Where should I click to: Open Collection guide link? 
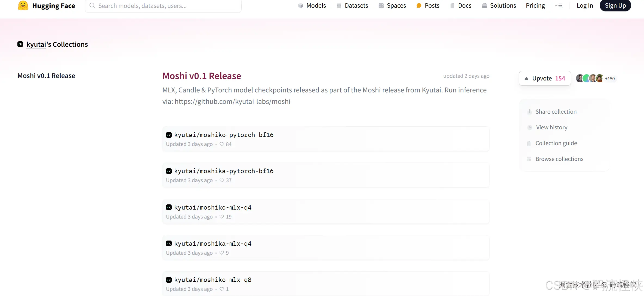(x=552, y=143)
